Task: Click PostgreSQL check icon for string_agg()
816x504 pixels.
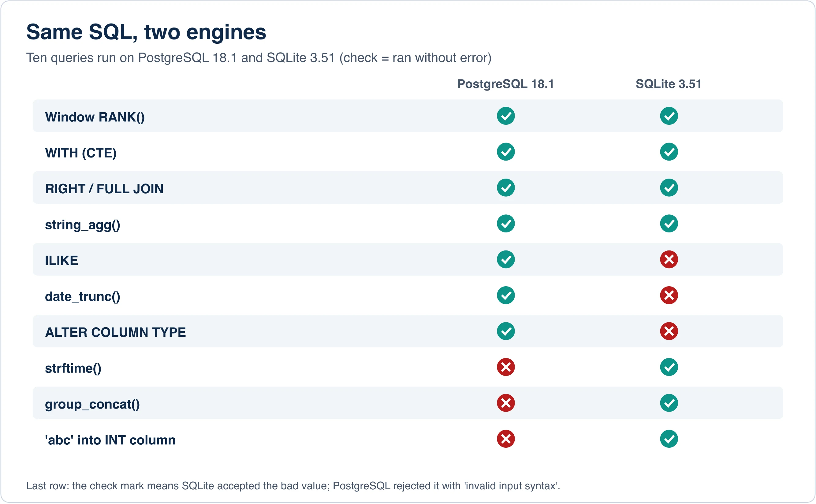Action: click(505, 223)
